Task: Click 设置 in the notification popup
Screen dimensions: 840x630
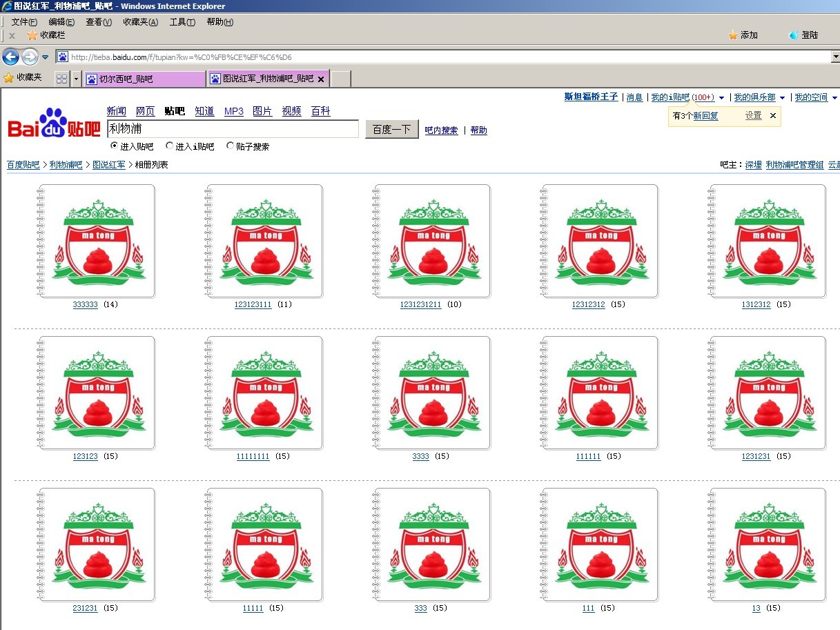Action: [x=754, y=116]
